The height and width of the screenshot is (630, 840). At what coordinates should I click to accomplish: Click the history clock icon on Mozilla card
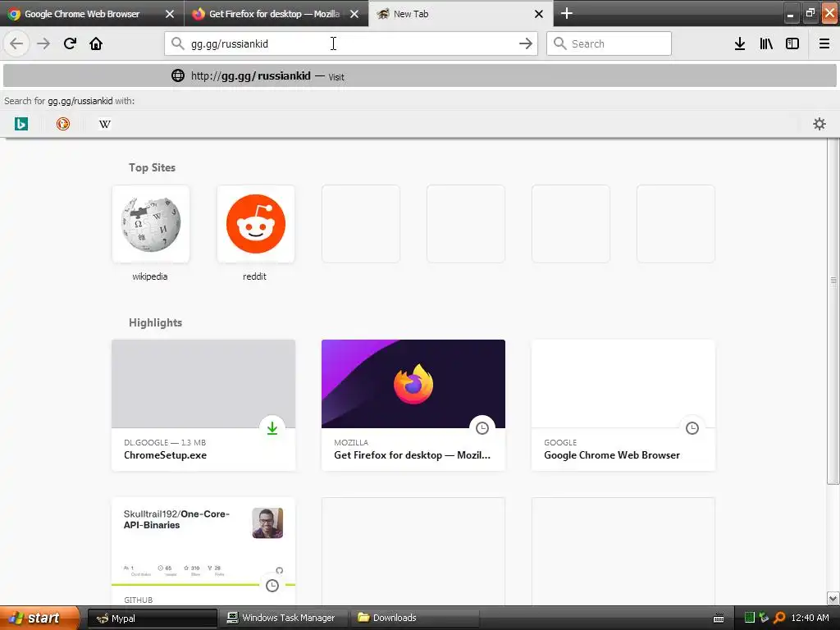(482, 428)
